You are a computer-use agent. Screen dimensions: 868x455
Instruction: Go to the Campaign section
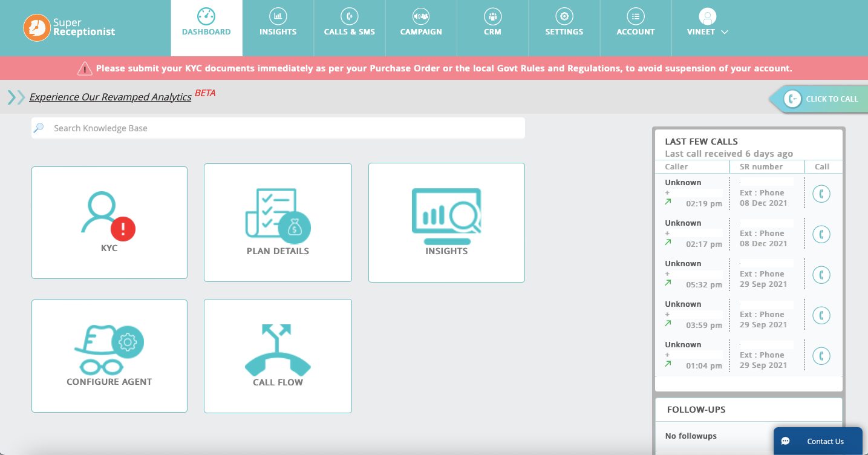point(420,24)
